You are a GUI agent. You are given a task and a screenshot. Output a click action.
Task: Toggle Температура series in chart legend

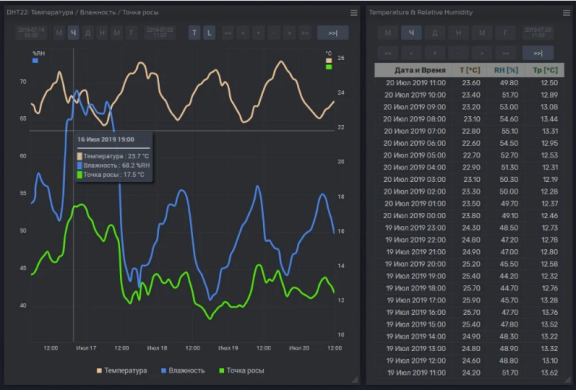[x=122, y=371]
